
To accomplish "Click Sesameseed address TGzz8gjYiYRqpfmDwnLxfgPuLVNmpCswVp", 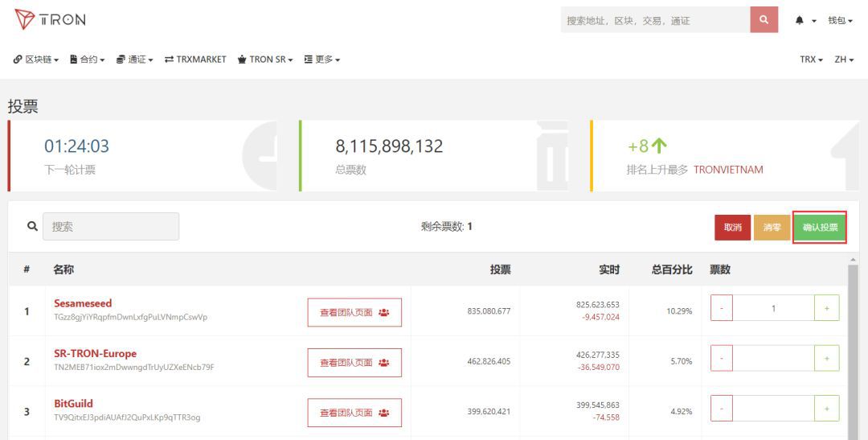I will 131,318.
